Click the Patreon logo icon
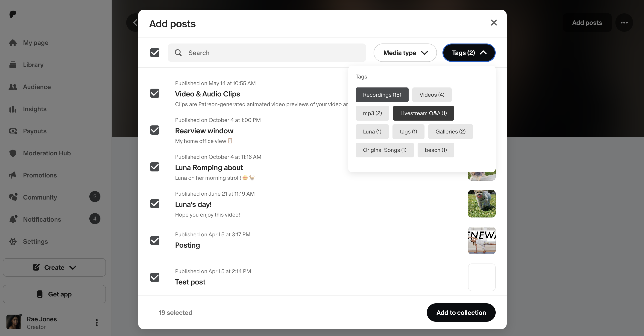This screenshot has width=644, height=336. [13, 14]
